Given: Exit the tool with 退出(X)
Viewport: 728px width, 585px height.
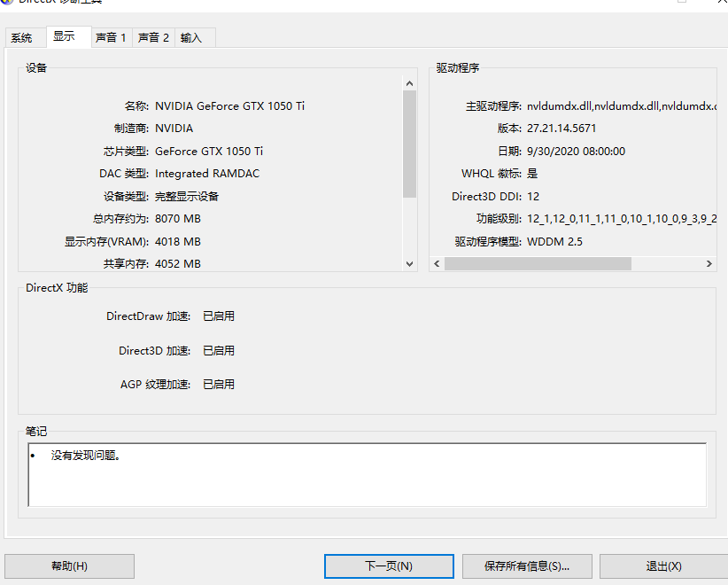Looking at the screenshot, I should (x=664, y=566).
